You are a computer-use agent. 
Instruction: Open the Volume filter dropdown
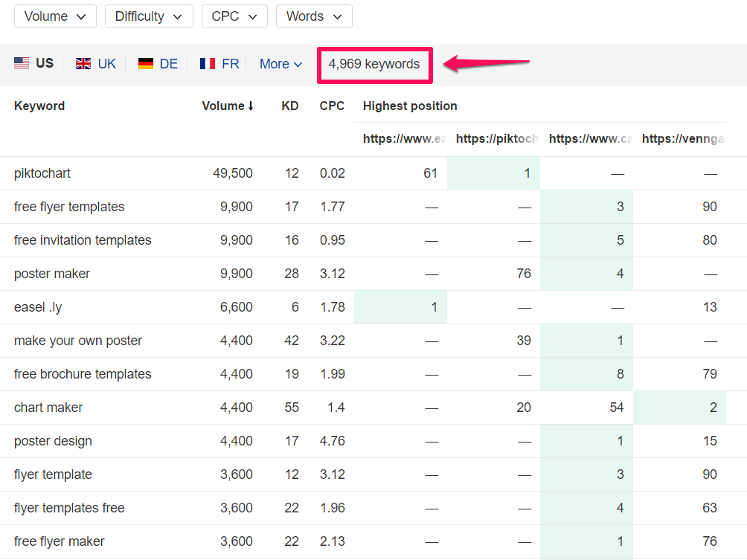tap(55, 16)
